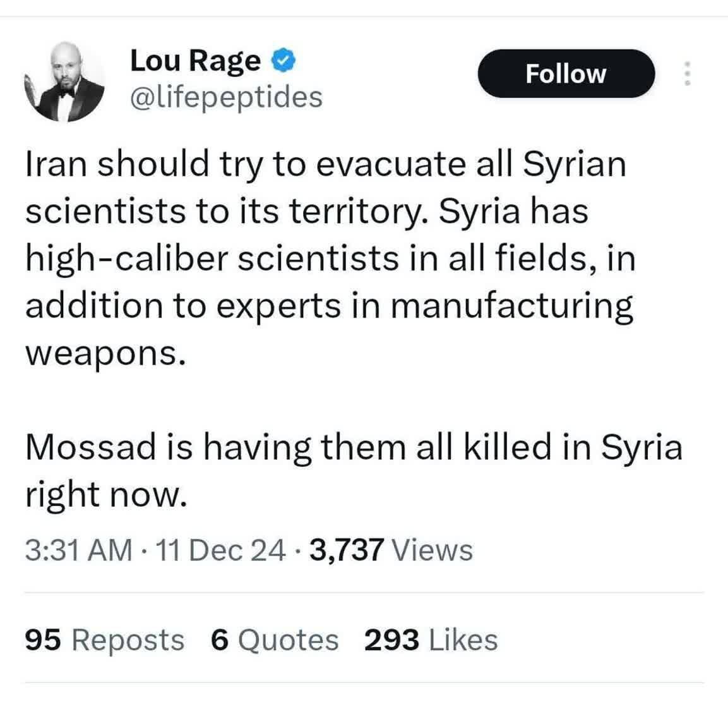The height and width of the screenshot is (705, 728).
Task: Click the word 'manufacturing' in the tweet
Action: pyautogui.click(x=512, y=306)
